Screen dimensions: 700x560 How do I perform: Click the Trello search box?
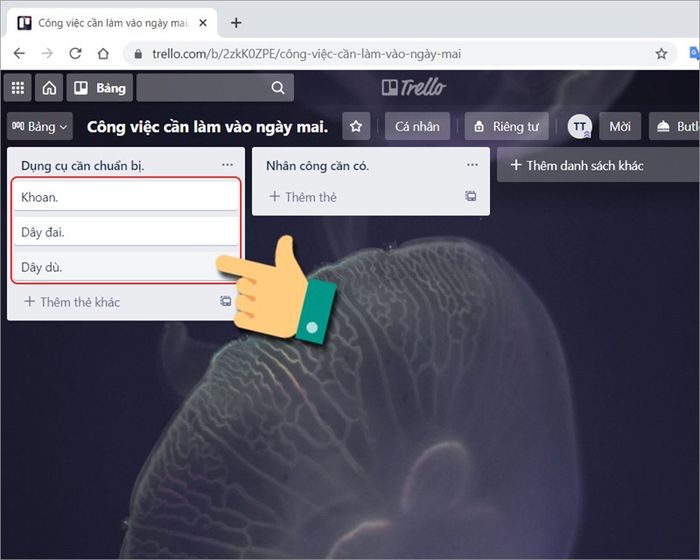[215, 88]
